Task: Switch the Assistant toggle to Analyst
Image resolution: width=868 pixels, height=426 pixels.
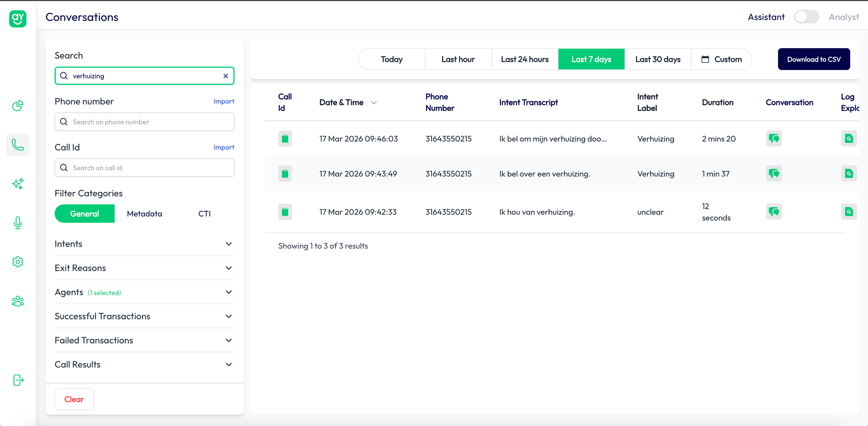Action: pyautogui.click(x=807, y=16)
